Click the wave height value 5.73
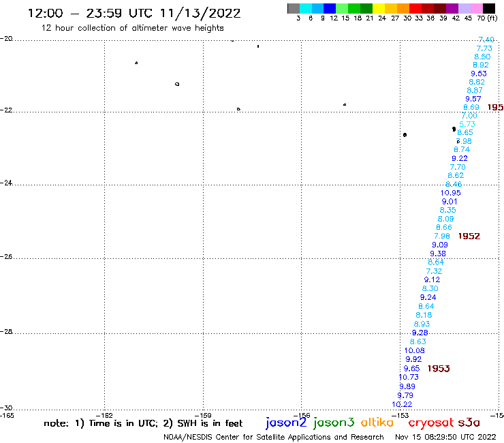The image size is (504, 443). (467, 124)
